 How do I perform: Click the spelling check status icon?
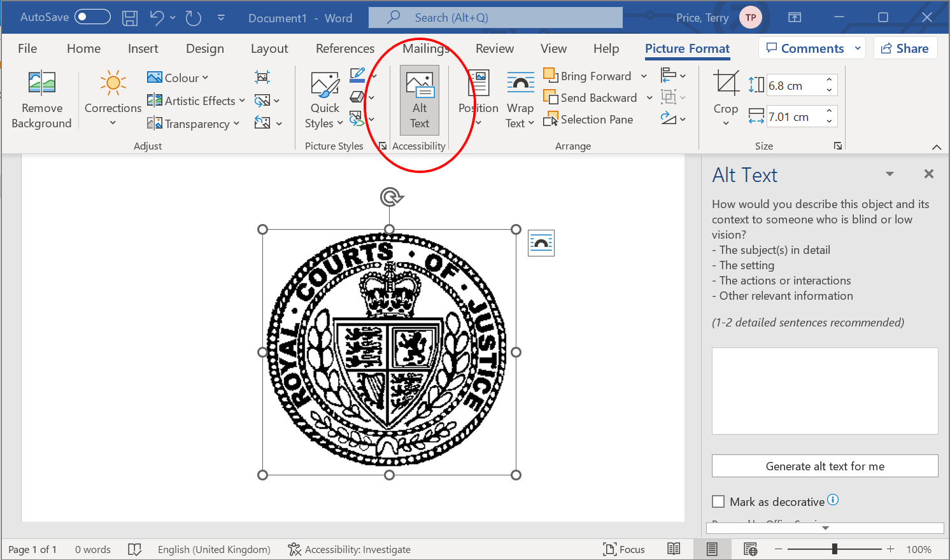click(x=134, y=549)
